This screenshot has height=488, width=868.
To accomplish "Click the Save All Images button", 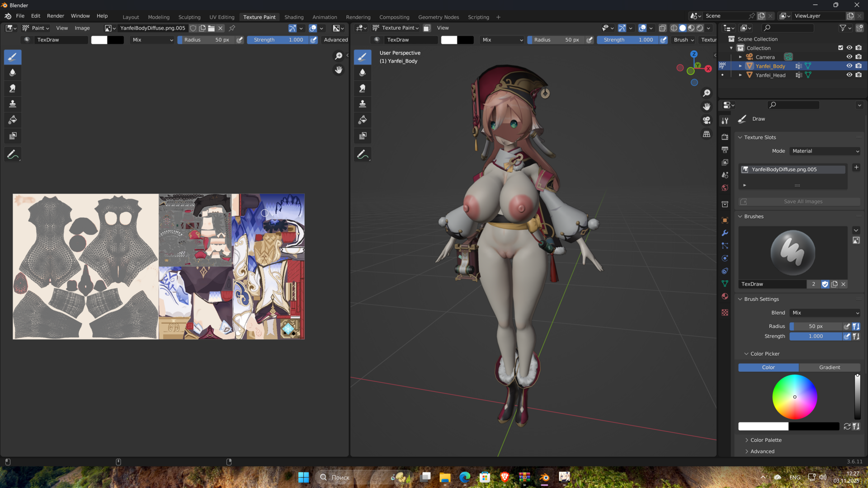I will click(799, 202).
